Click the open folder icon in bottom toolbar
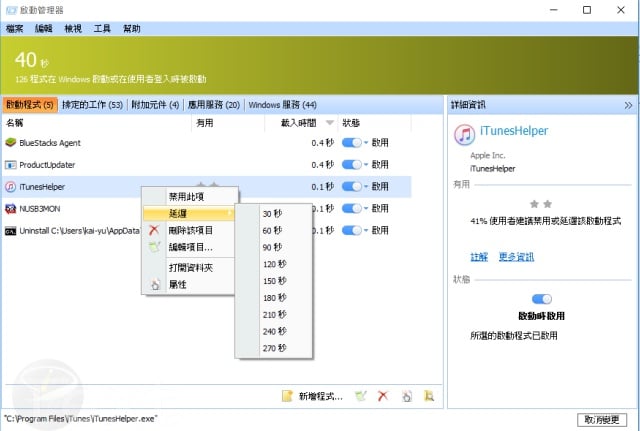 coord(429,397)
